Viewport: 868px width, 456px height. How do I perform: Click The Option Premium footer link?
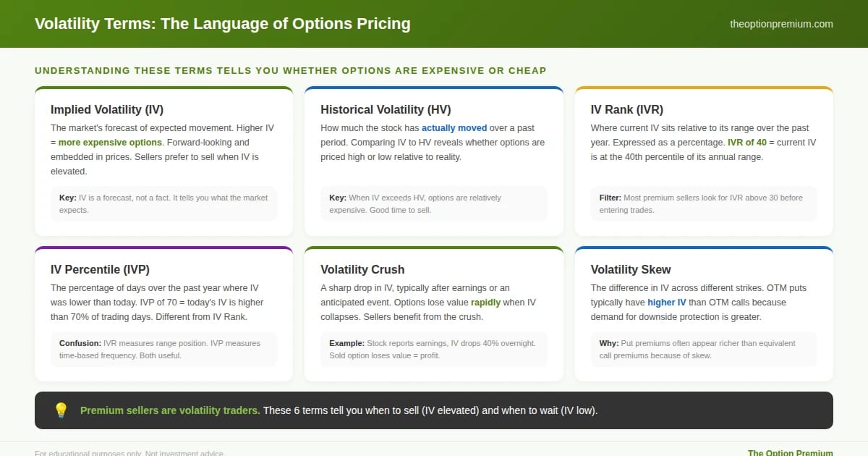coord(791,453)
